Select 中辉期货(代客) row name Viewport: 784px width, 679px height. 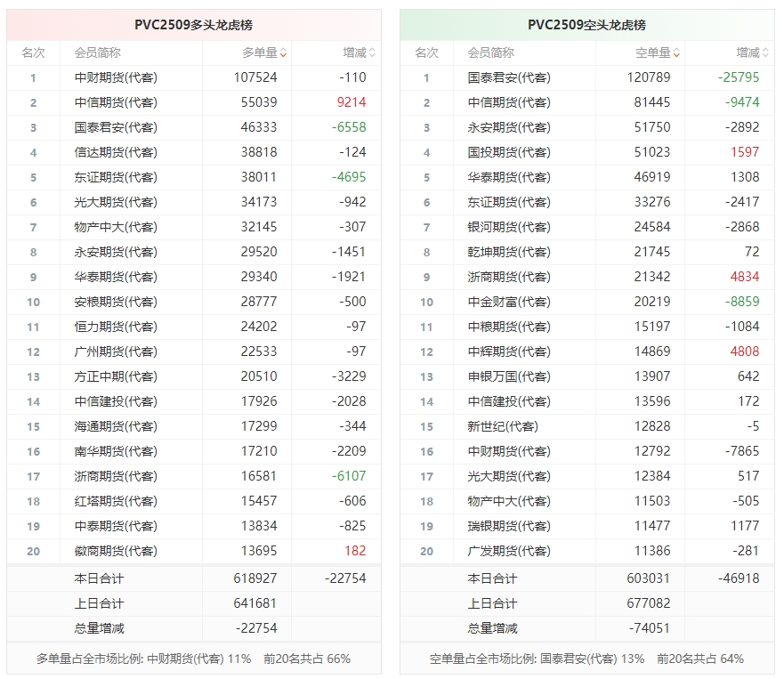[x=509, y=352]
